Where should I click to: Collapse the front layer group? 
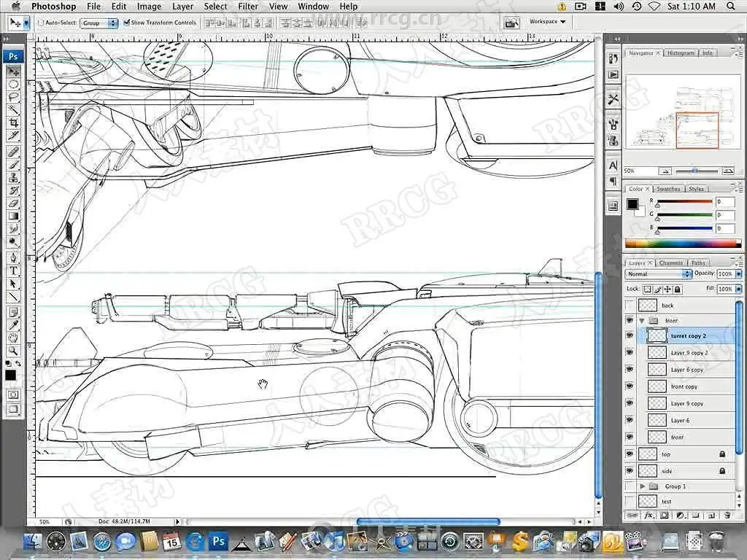point(642,321)
